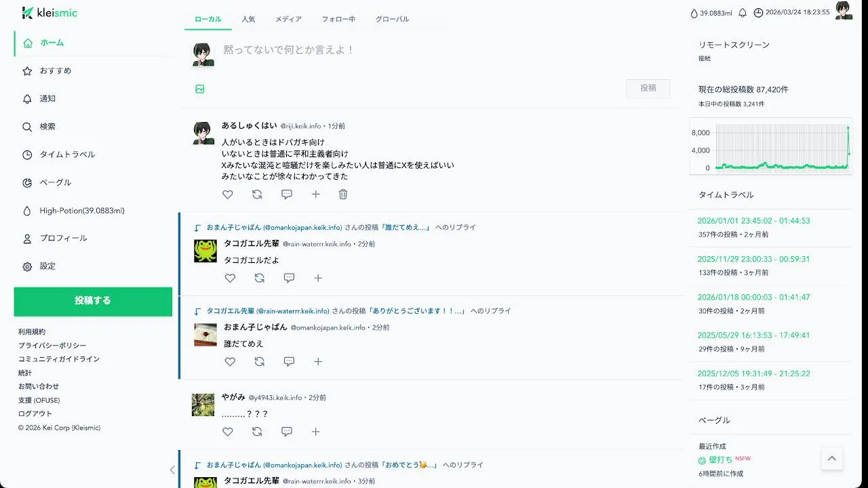Add a reaction with plus on やがみ's post

click(x=316, y=432)
